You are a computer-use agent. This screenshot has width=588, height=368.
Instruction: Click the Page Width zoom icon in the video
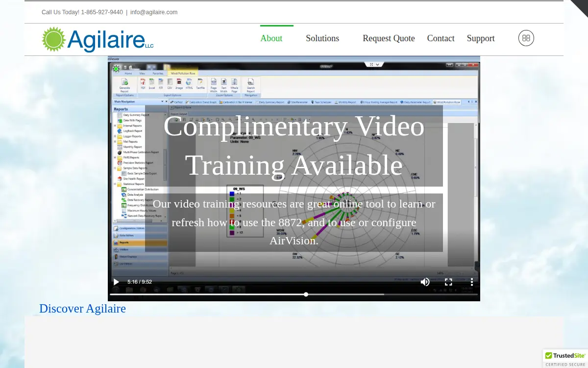(214, 85)
